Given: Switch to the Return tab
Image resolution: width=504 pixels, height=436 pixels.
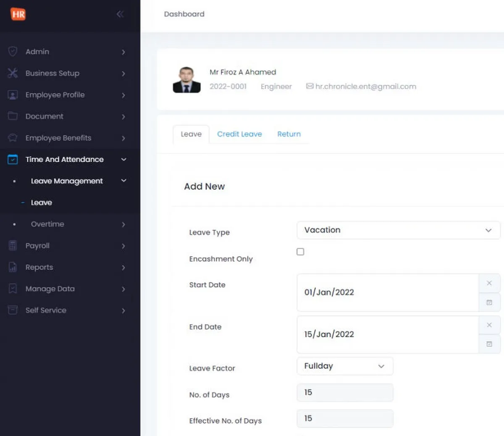Looking at the screenshot, I should pos(289,134).
